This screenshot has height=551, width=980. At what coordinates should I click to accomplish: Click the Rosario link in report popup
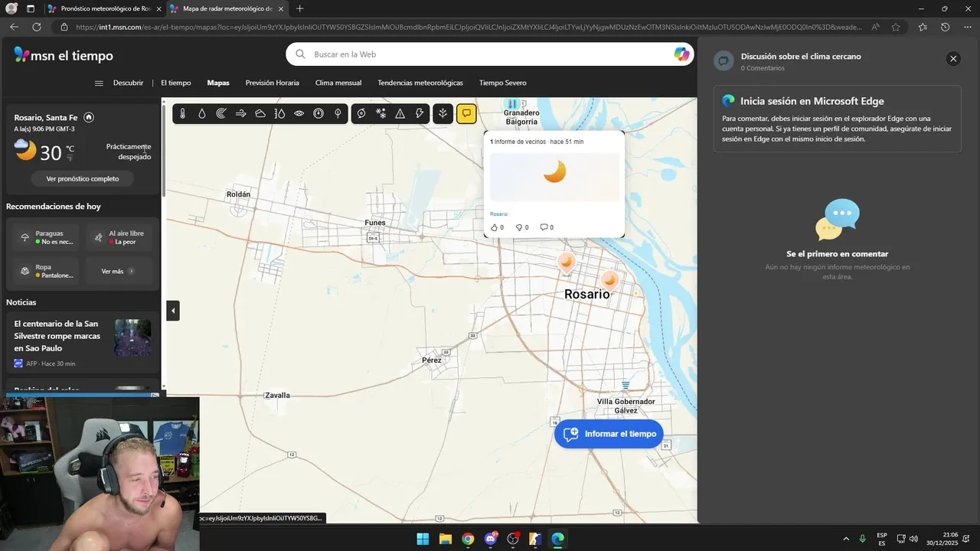tap(498, 214)
